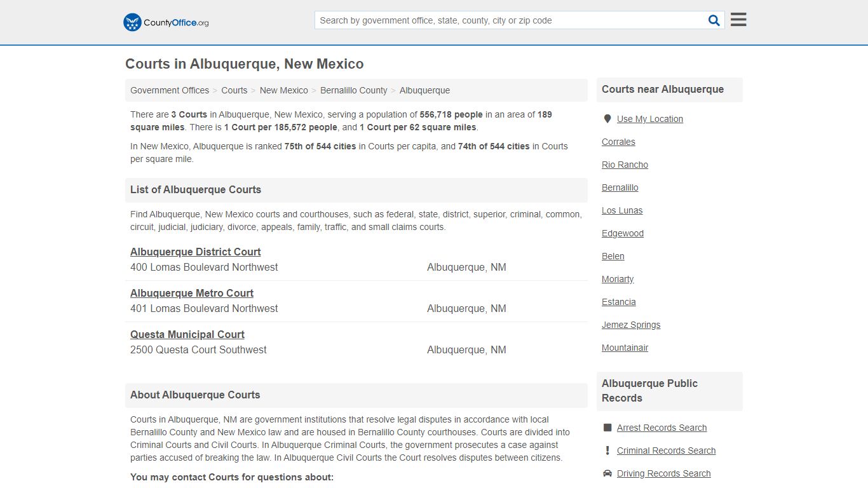868x488 pixels.
Task: View courts near Estancia
Action: point(619,302)
